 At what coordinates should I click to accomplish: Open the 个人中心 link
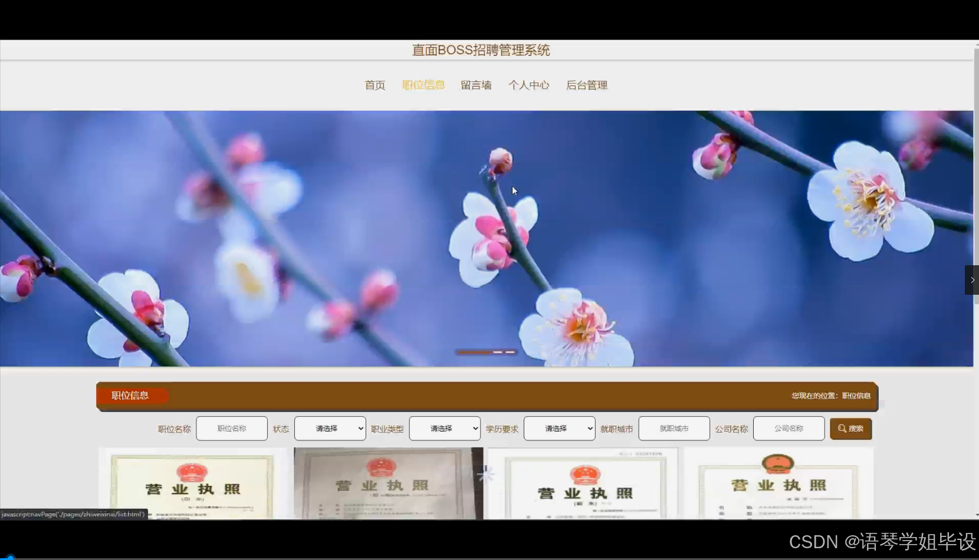(x=529, y=85)
